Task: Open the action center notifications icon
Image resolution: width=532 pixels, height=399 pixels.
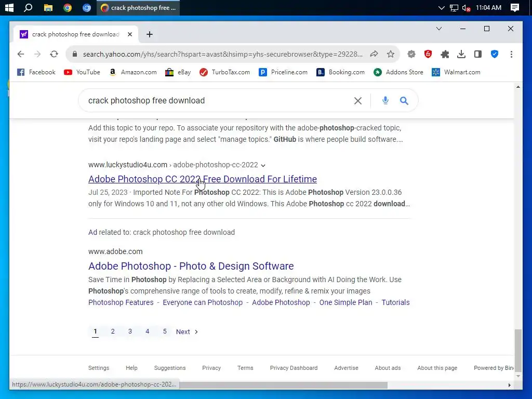Action: [x=515, y=7]
